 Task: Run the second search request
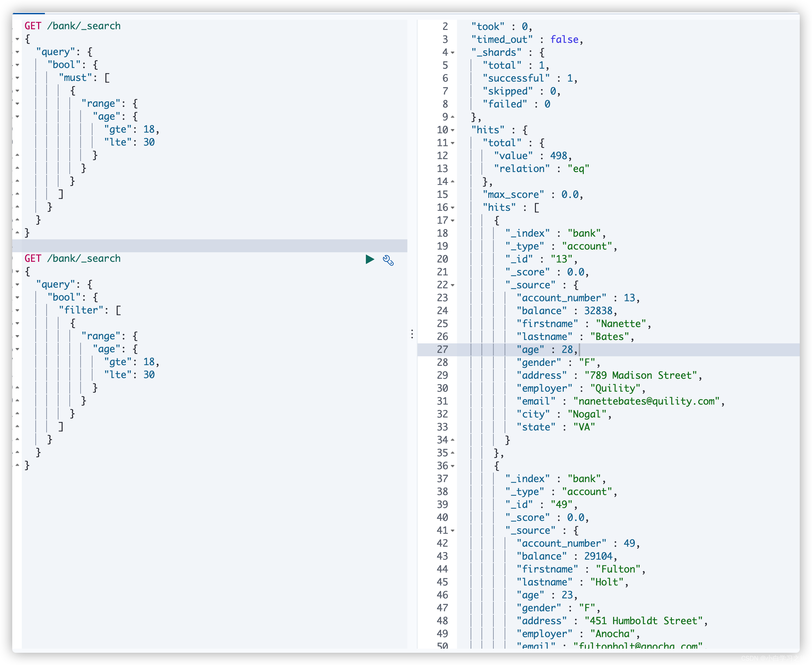[x=370, y=259]
